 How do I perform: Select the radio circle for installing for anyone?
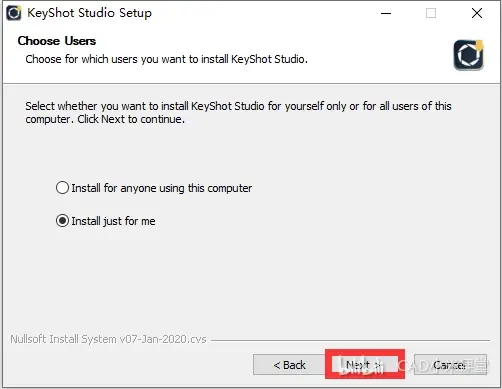coord(62,188)
